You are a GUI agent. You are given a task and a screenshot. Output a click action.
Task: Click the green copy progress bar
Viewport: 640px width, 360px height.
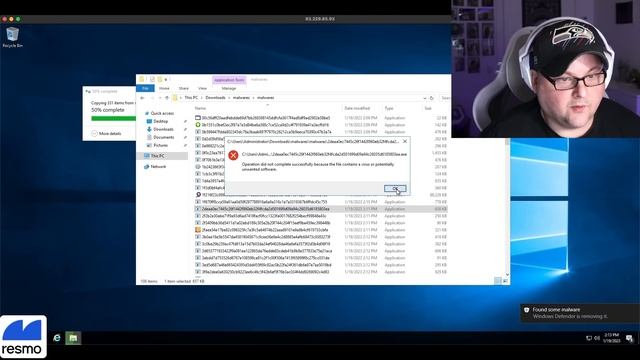point(113,118)
